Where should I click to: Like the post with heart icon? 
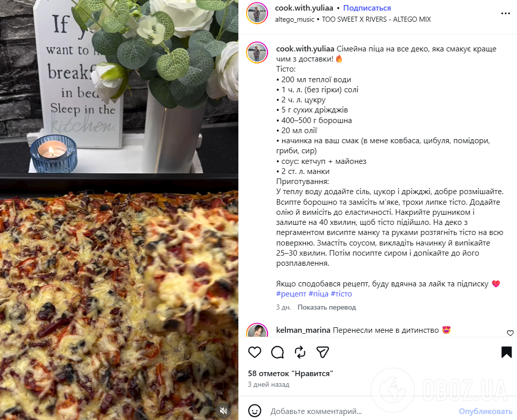pyautogui.click(x=254, y=352)
